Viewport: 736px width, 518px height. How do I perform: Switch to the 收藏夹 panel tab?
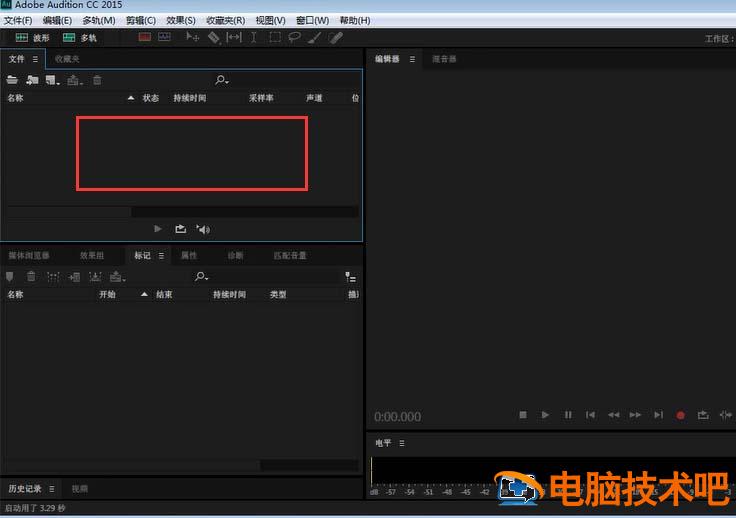[67, 59]
